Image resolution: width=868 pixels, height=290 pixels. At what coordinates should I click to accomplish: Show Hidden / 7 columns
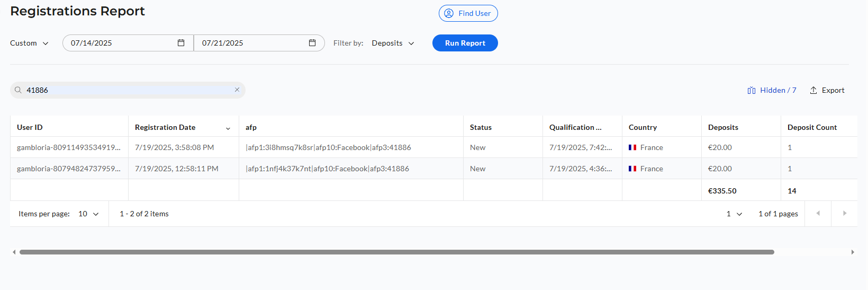[x=772, y=91]
